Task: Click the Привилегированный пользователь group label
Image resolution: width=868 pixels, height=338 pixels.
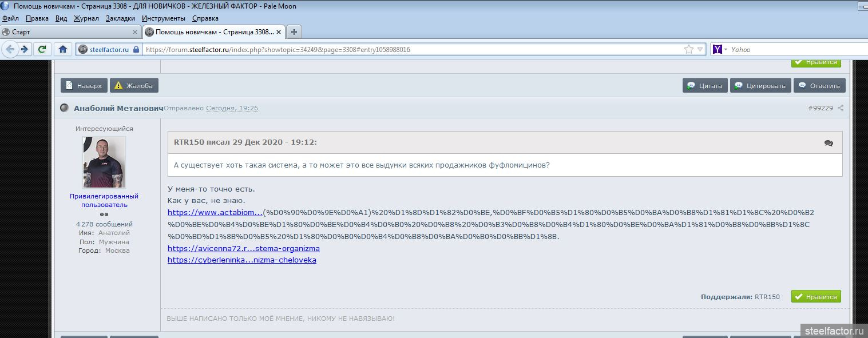Action: point(104,201)
